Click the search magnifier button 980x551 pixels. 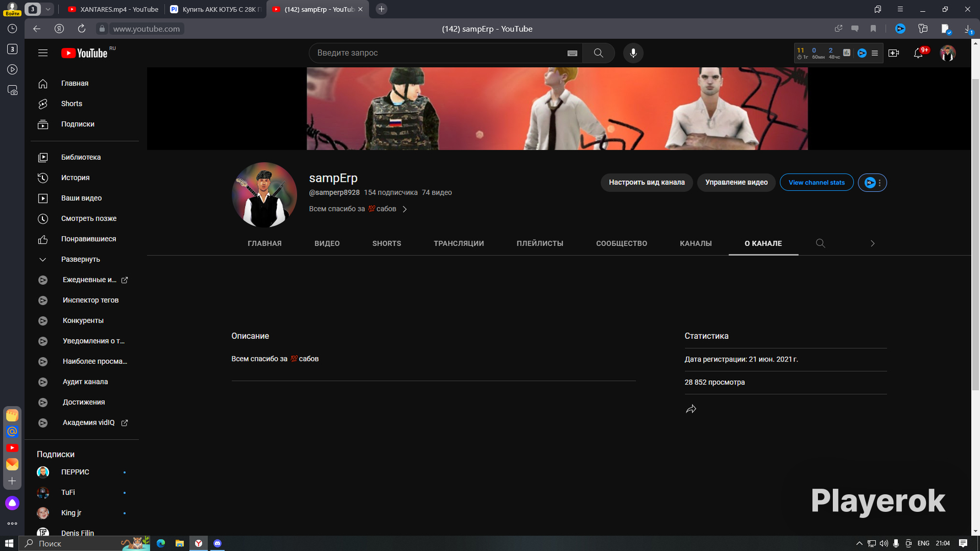(x=599, y=53)
